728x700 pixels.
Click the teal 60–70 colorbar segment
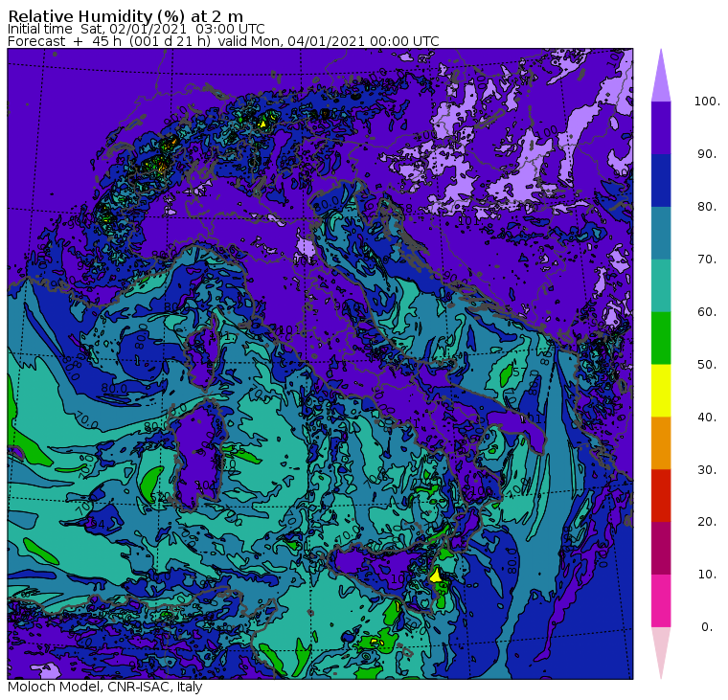click(661, 285)
